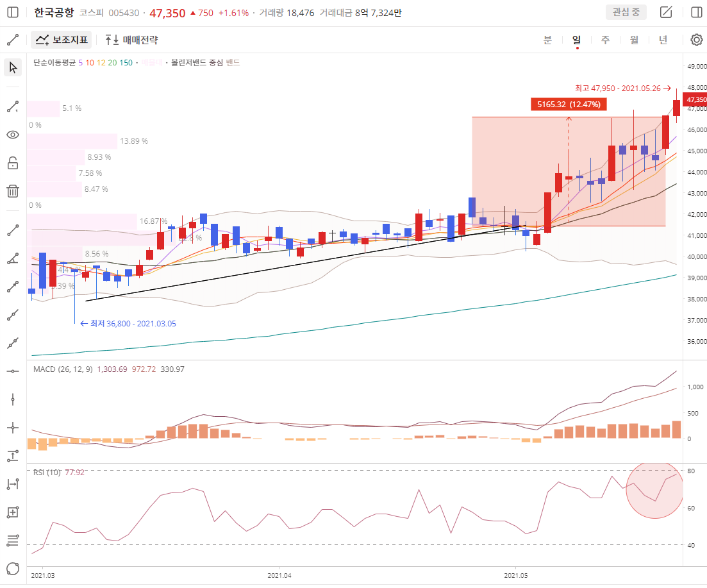Open chart settings gear
The height and width of the screenshot is (588, 707).
(x=697, y=40)
